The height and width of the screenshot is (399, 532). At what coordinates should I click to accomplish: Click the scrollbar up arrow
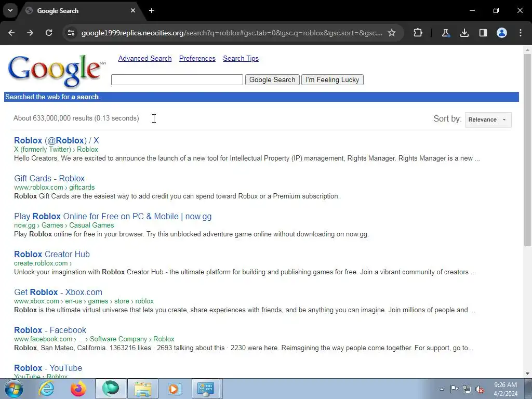(527, 50)
